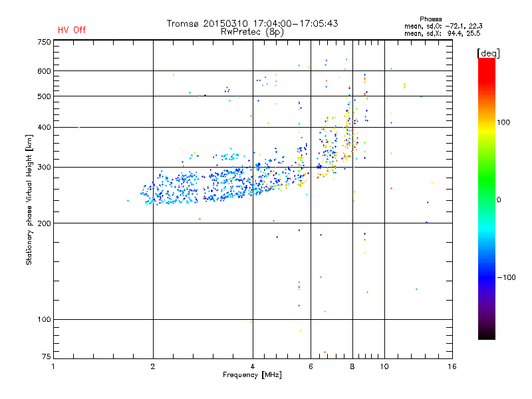Click the red 'HV Off' label
This screenshot has height=399, width=532.
tap(72, 30)
